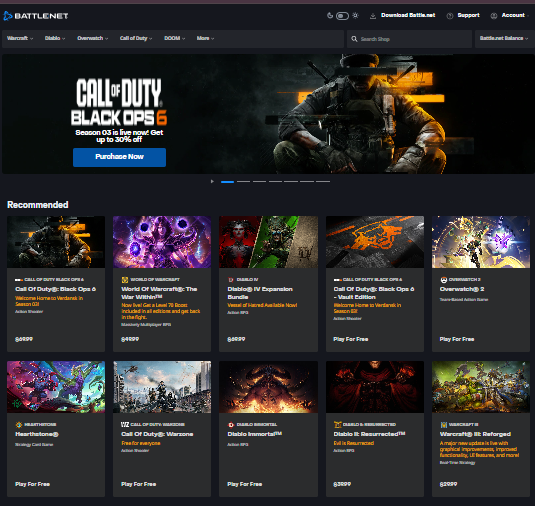Click the Account profile icon
The height and width of the screenshot is (506, 535).
(493, 16)
